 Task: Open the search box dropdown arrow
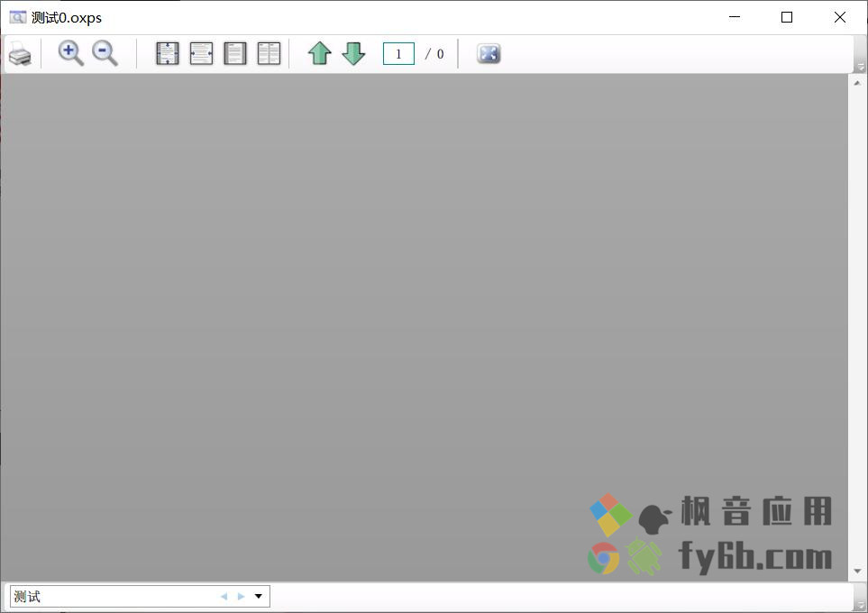[259, 597]
